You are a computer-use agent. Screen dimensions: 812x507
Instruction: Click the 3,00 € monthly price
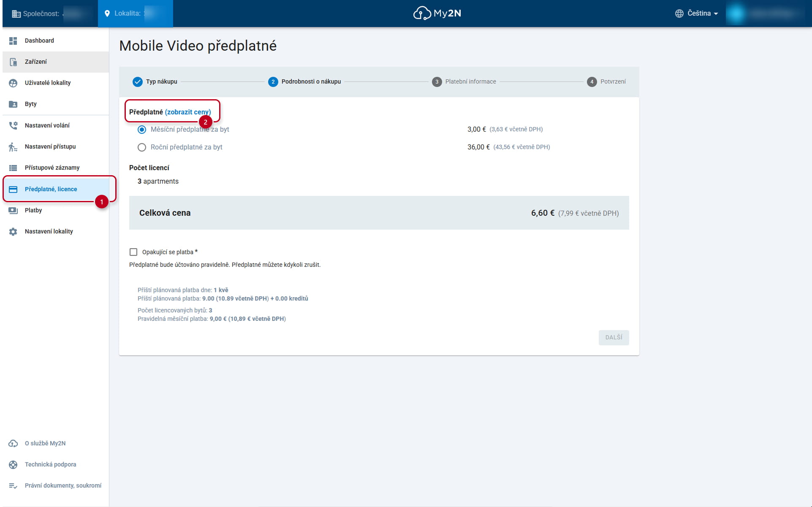pos(477,129)
